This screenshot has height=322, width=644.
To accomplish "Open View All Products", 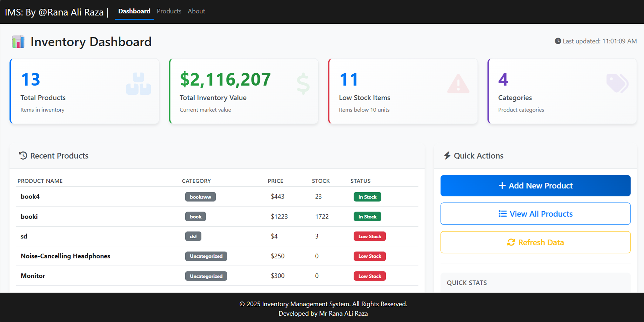I will pyautogui.click(x=535, y=214).
